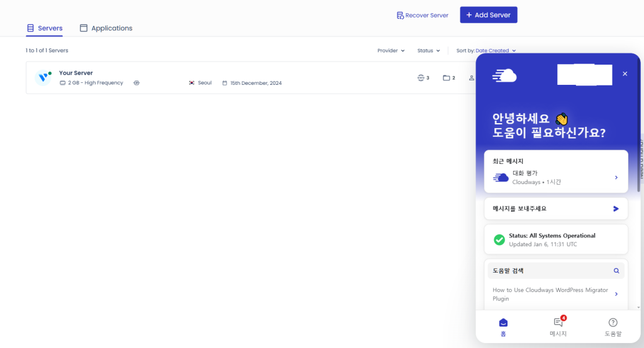
Task: Switch to the Applications tab
Action: pos(106,28)
